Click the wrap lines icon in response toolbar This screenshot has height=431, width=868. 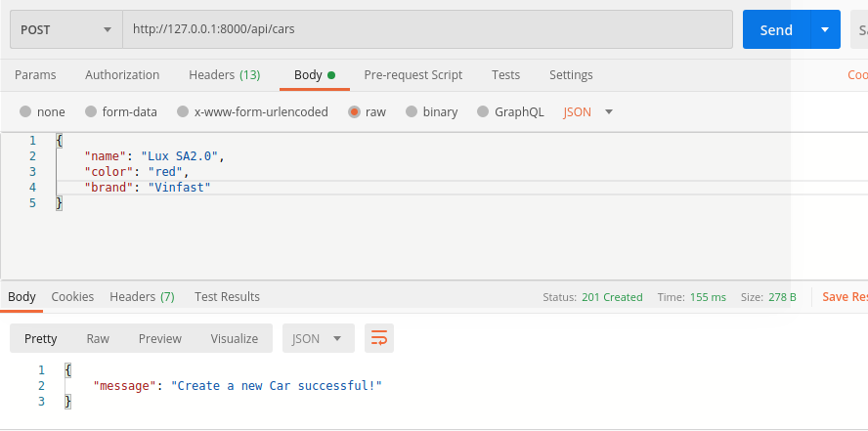pyautogui.click(x=378, y=338)
